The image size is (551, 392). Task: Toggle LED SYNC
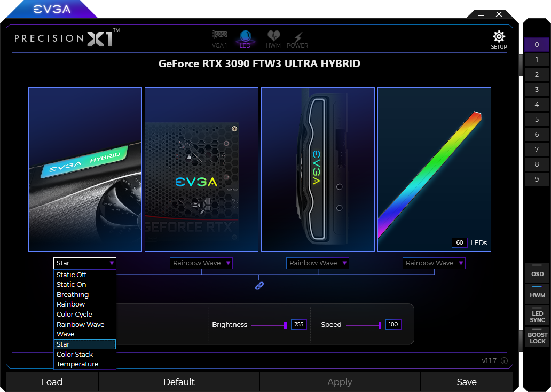pyautogui.click(x=537, y=315)
